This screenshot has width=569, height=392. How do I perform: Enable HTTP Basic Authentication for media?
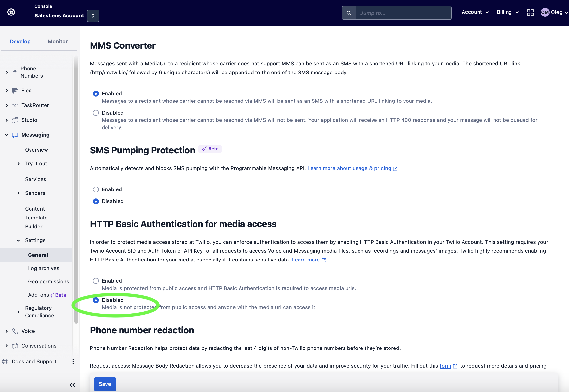coord(96,281)
